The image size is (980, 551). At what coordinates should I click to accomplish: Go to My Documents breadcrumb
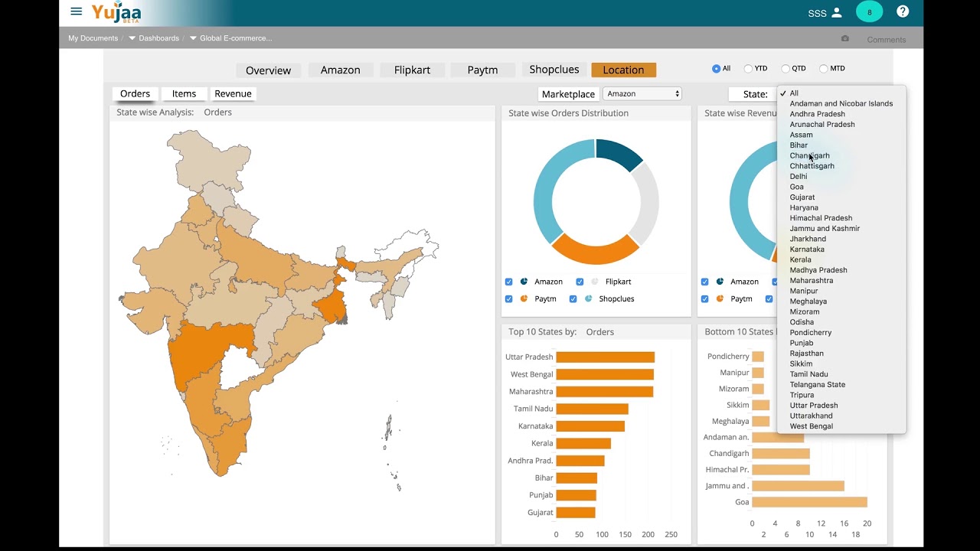click(x=93, y=38)
